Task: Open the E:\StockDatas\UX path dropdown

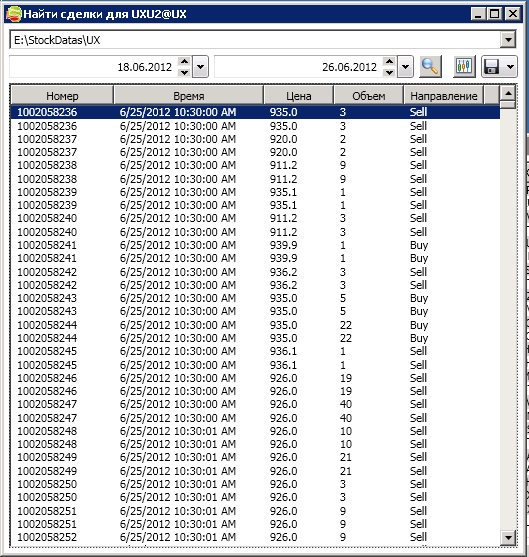Action: [508, 39]
